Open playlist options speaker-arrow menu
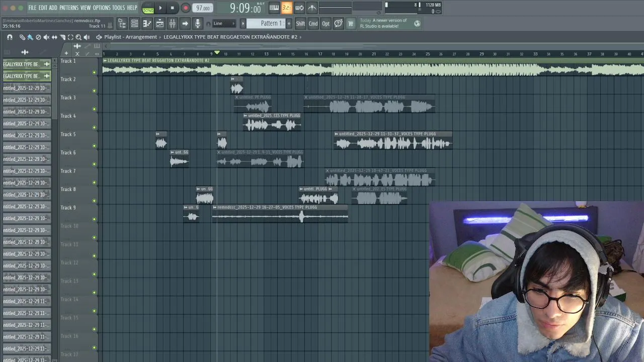The height and width of the screenshot is (362, 644). point(99,37)
